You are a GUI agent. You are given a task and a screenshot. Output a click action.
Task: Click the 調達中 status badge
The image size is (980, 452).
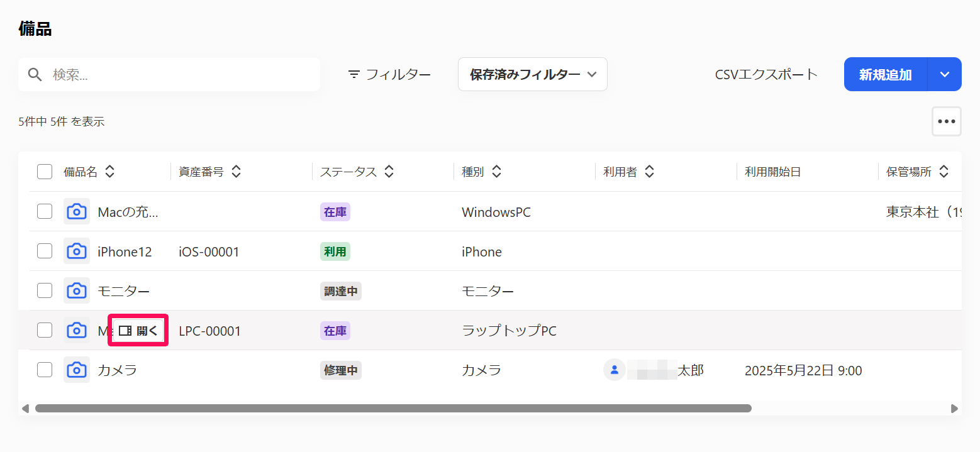point(341,291)
